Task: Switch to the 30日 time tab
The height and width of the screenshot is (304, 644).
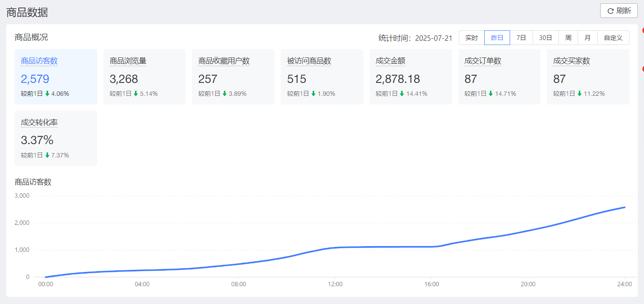Action: tap(545, 37)
